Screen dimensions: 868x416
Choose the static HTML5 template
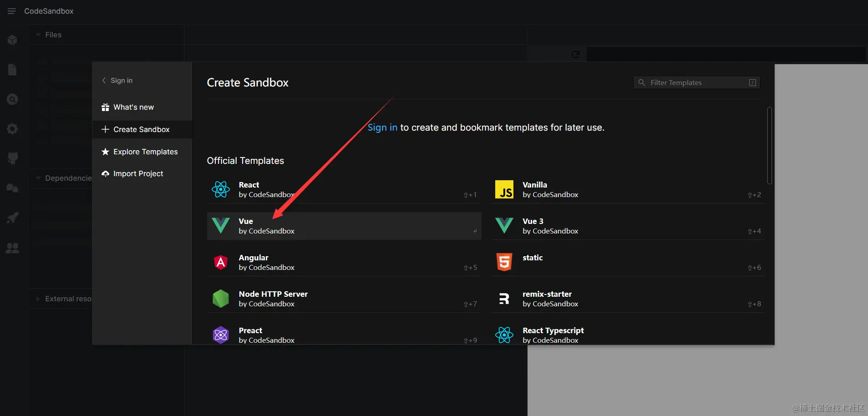(x=628, y=262)
